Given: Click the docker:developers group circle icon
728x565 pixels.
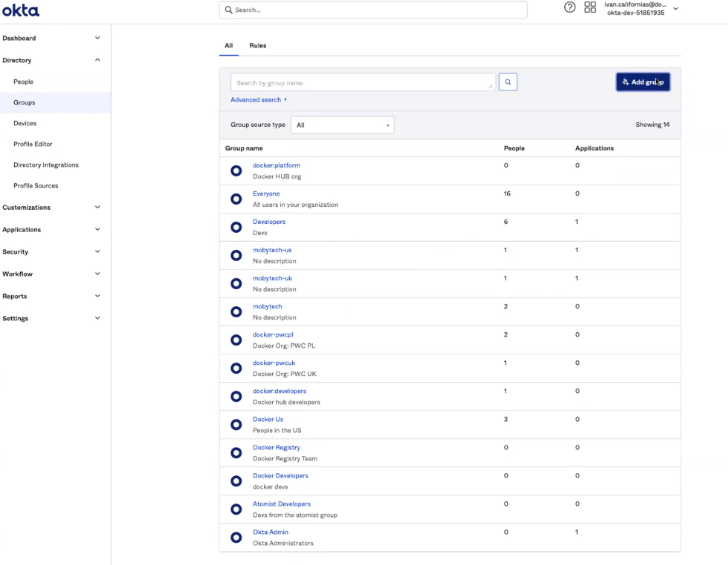Looking at the screenshot, I should pyautogui.click(x=236, y=397).
